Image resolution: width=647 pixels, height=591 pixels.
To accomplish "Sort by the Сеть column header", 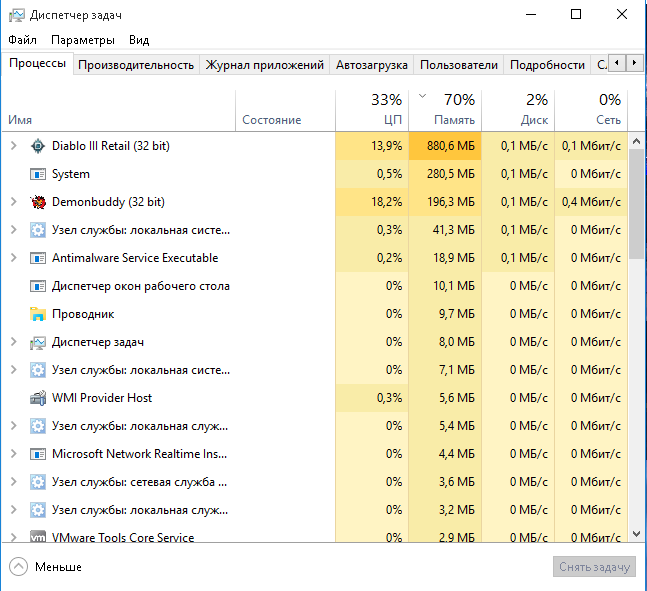I will coord(591,111).
